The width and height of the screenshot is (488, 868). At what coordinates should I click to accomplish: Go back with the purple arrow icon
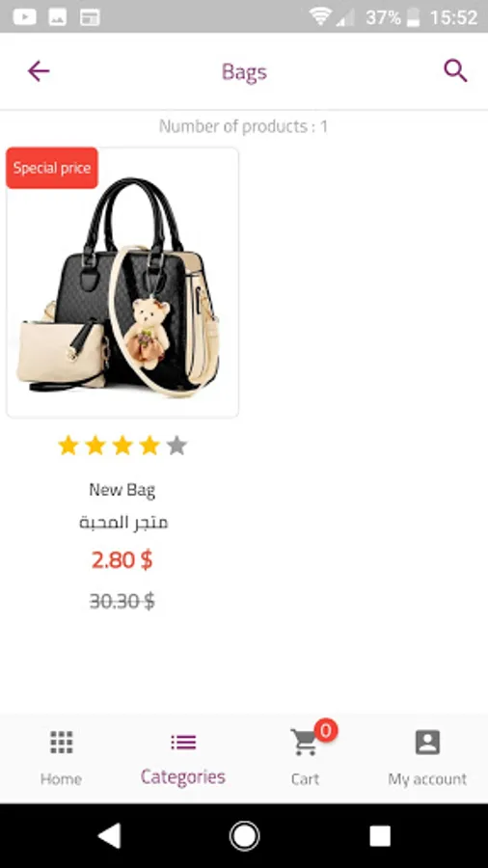point(39,71)
